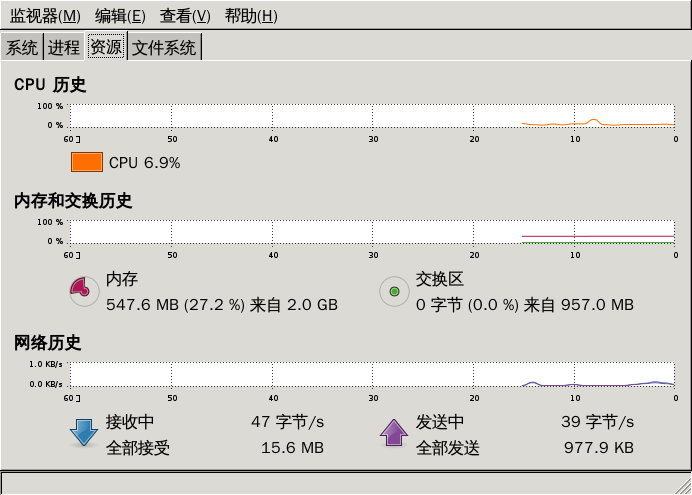Switch to the 文件系统 tab

pos(164,47)
